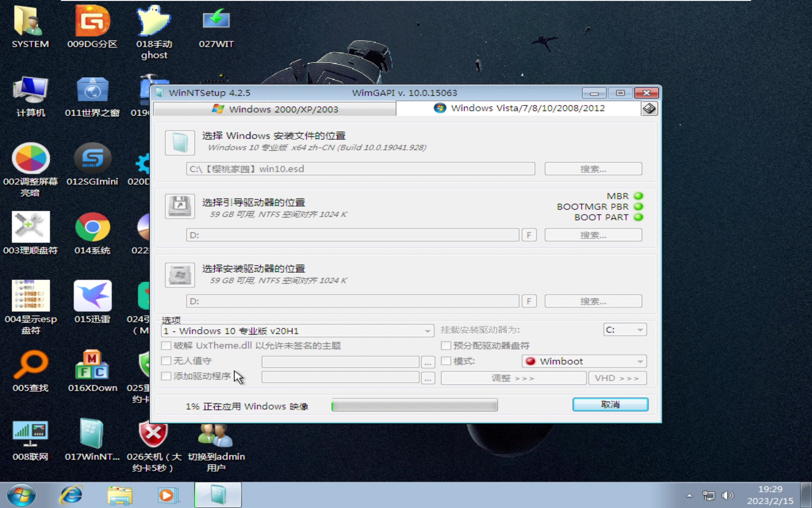The width and height of the screenshot is (812, 508).
Task: Open the C: mount drive letter dropdown
Action: pos(625,330)
